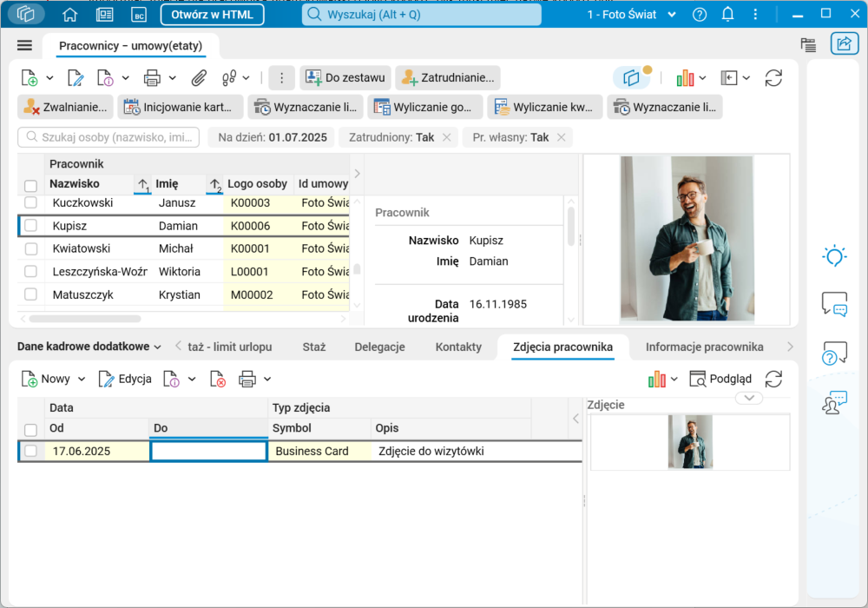This screenshot has height=608, width=868.
Task: Switch to the Staż tab
Action: pyautogui.click(x=314, y=347)
